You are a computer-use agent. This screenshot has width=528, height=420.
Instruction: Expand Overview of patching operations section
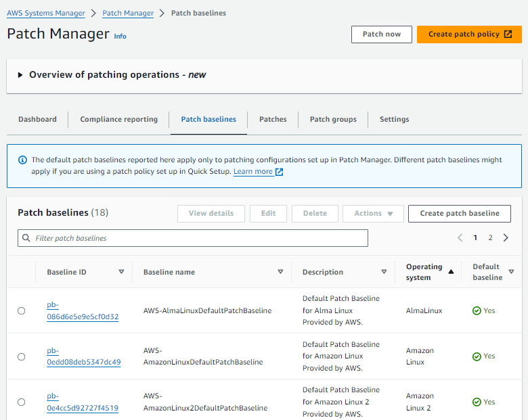(x=20, y=74)
